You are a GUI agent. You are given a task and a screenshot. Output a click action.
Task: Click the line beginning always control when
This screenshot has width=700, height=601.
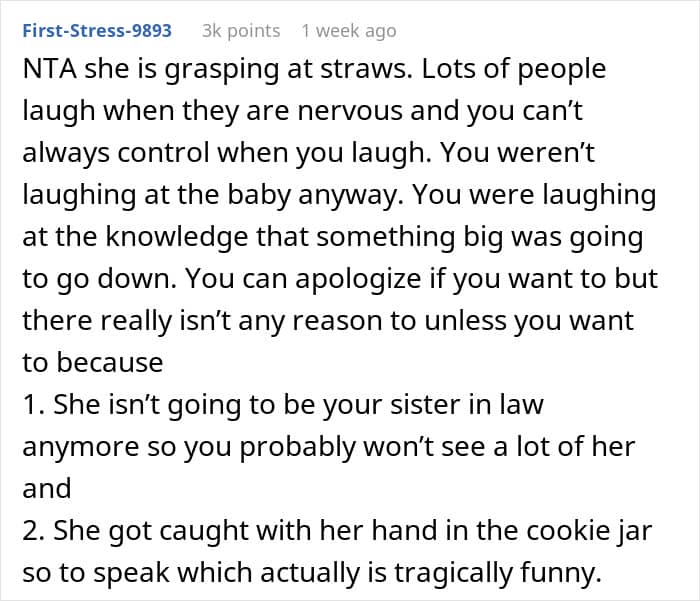(308, 153)
